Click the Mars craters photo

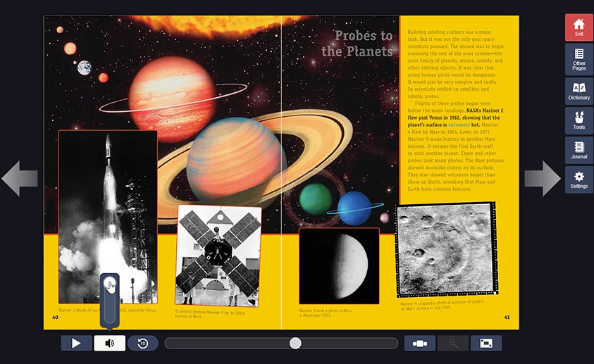[446, 250]
